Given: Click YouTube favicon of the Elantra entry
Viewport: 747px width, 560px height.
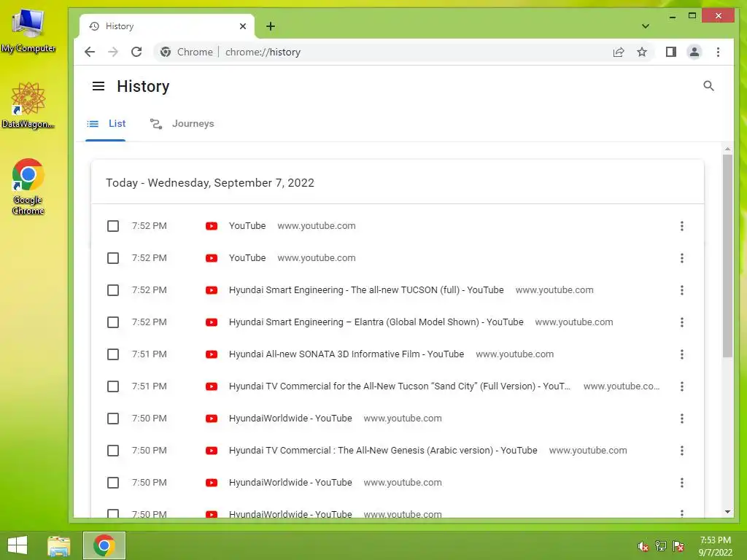Looking at the screenshot, I should tap(212, 322).
